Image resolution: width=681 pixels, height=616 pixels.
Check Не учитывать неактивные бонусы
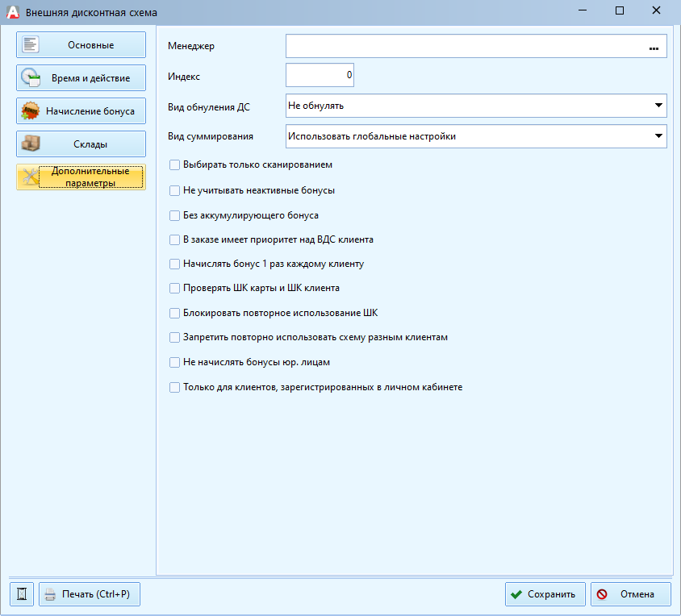coord(174,190)
